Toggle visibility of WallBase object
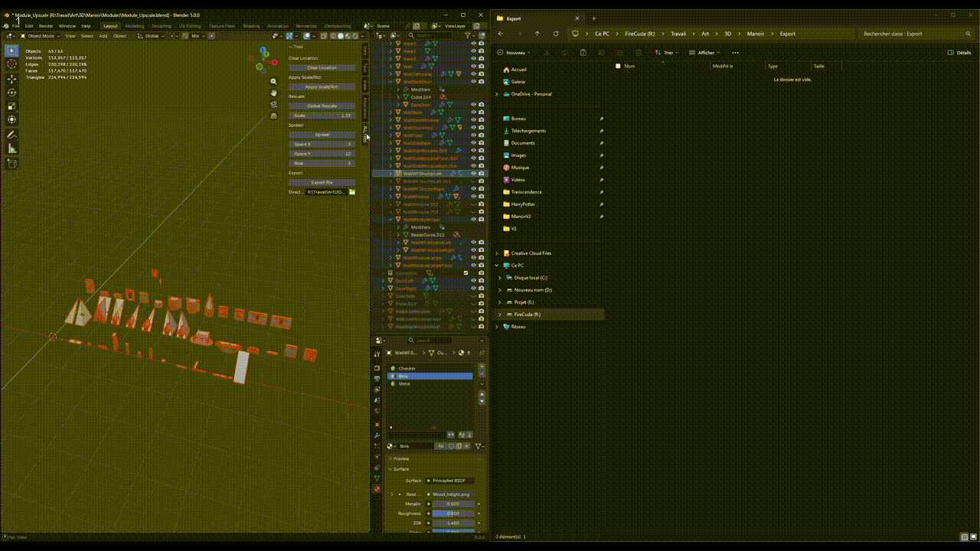 pos(473,112)
